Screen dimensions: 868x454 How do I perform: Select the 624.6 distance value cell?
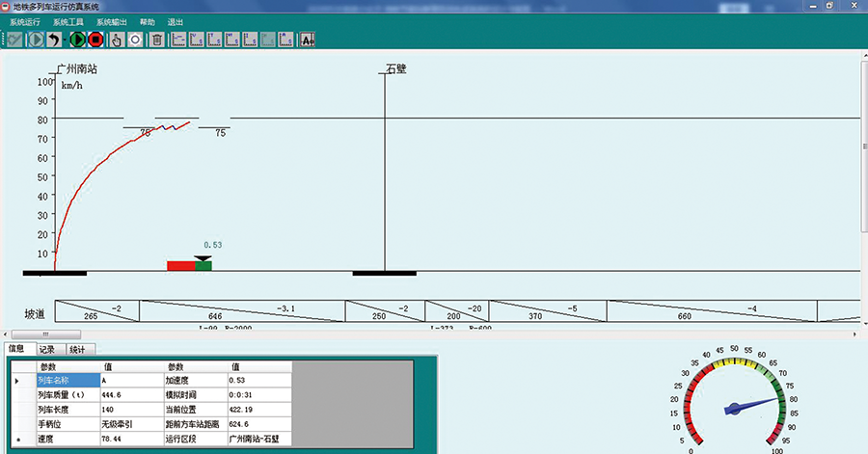coord(259,424)
